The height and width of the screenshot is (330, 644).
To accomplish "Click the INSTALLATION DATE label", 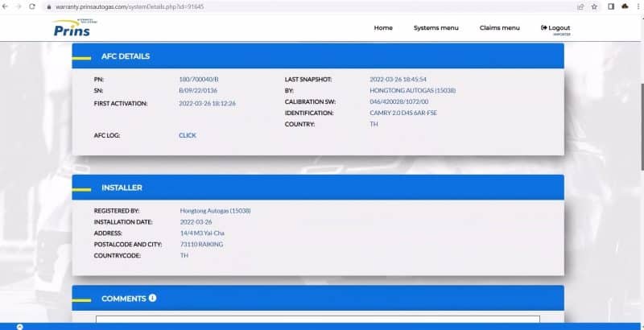I will click(123, 222).
